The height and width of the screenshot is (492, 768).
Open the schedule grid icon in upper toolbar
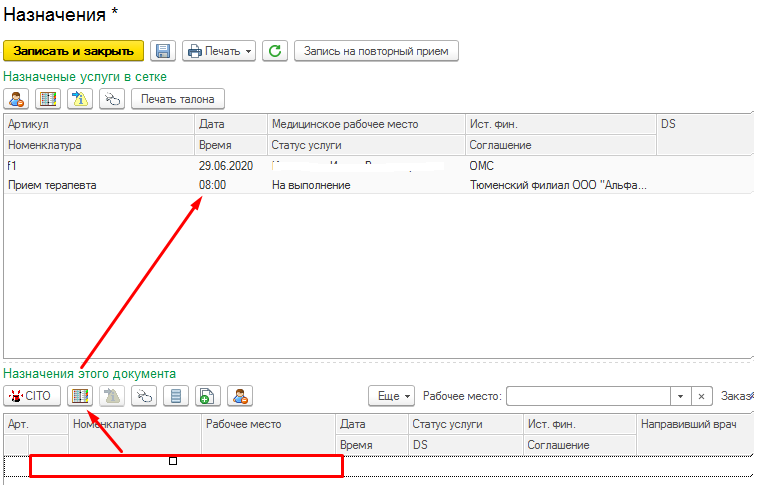pos(48,99)
